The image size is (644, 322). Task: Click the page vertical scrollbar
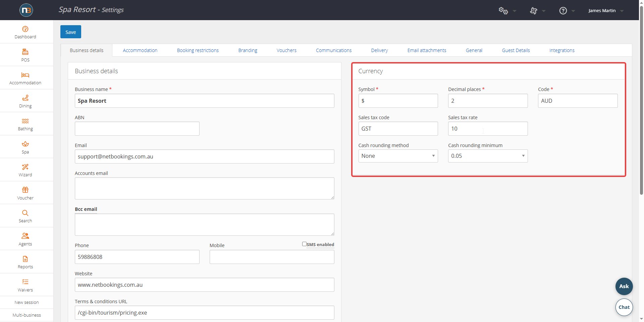tap(641, 101)
